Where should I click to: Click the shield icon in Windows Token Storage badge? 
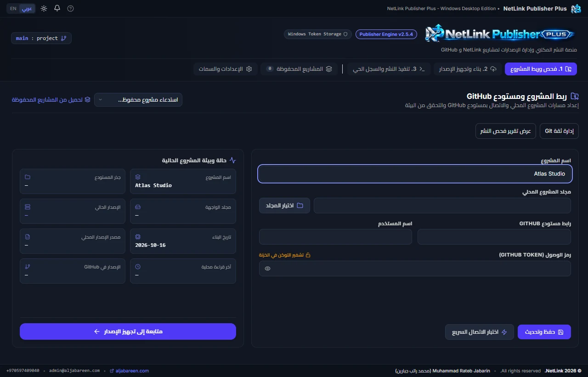tap(345, 34)
